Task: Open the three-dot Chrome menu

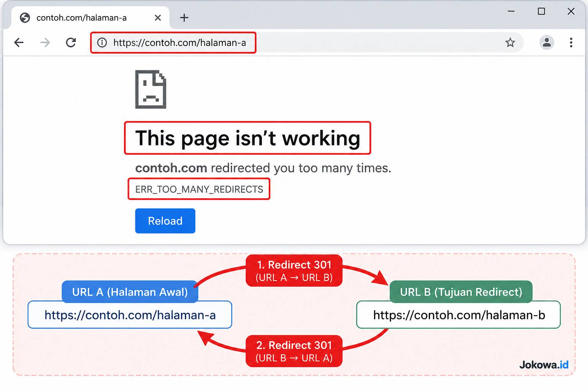Action: pyautogui.click(x=571, y=42)
